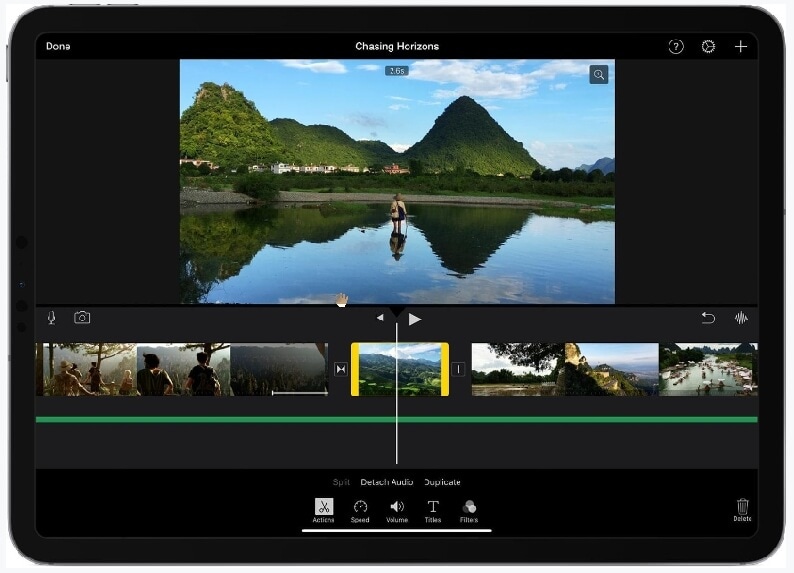Choose the Duplicate action

click(x=442, y=482)
